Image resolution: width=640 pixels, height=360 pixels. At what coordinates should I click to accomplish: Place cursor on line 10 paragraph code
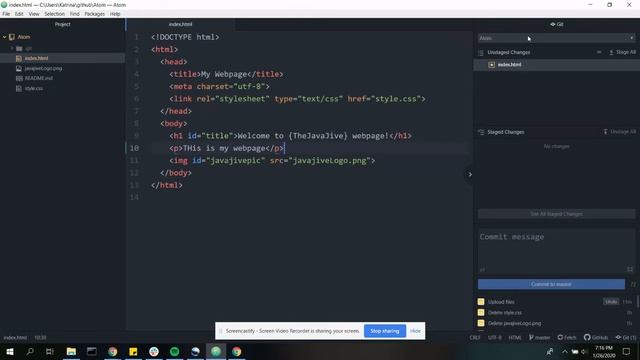[227, 149]
